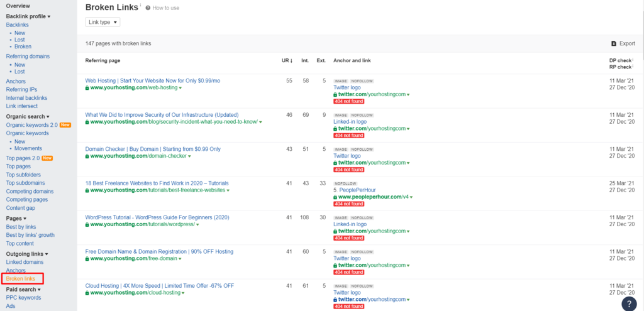Open the What We Did to Improve Security link
This screenshot has height=311, width=644.
[162, 115]
